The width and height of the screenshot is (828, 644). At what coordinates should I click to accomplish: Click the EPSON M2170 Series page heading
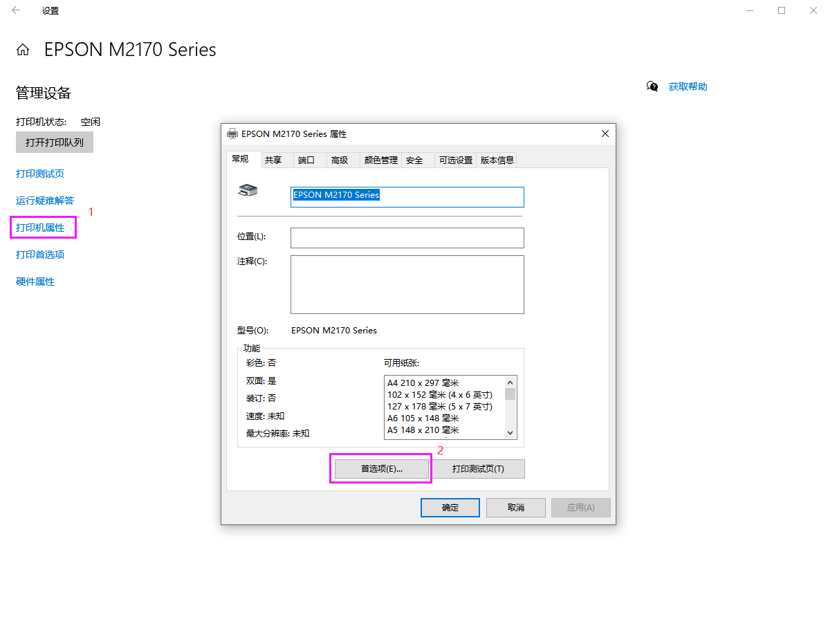(x=130, y=50)
